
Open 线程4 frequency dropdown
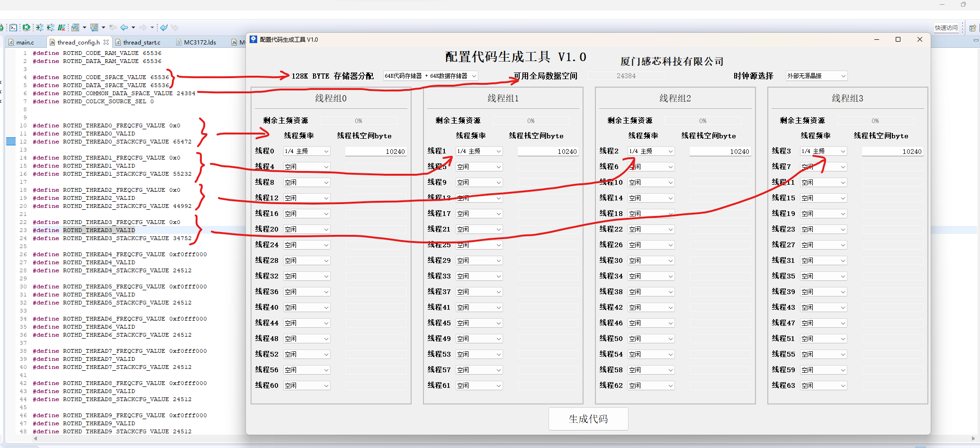(x=307, y=167)
